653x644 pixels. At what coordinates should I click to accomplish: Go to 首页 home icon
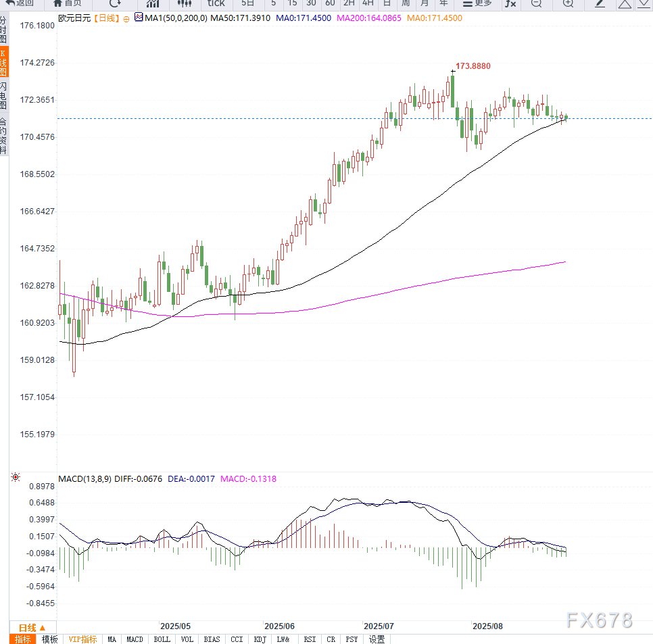[x=67, y=3]
